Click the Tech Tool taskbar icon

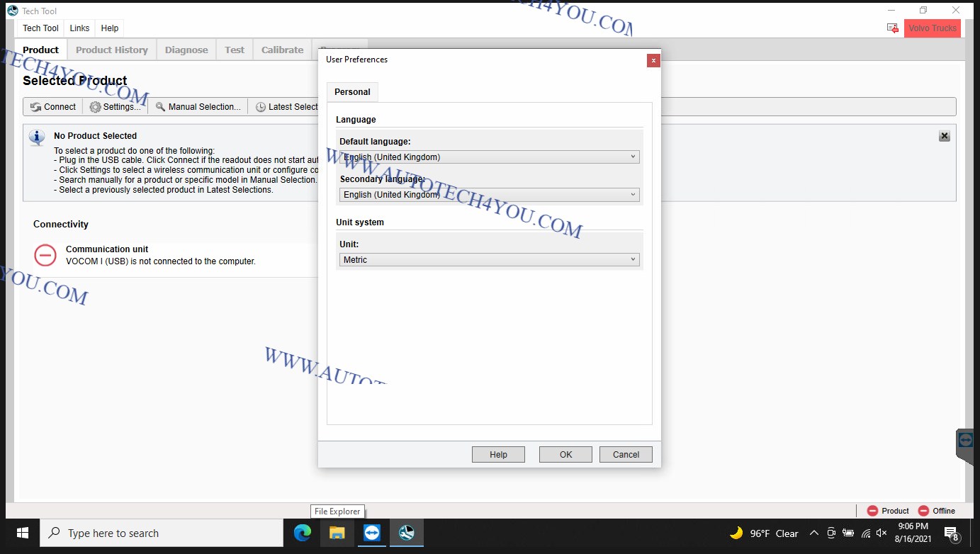[x=407, y=533]
